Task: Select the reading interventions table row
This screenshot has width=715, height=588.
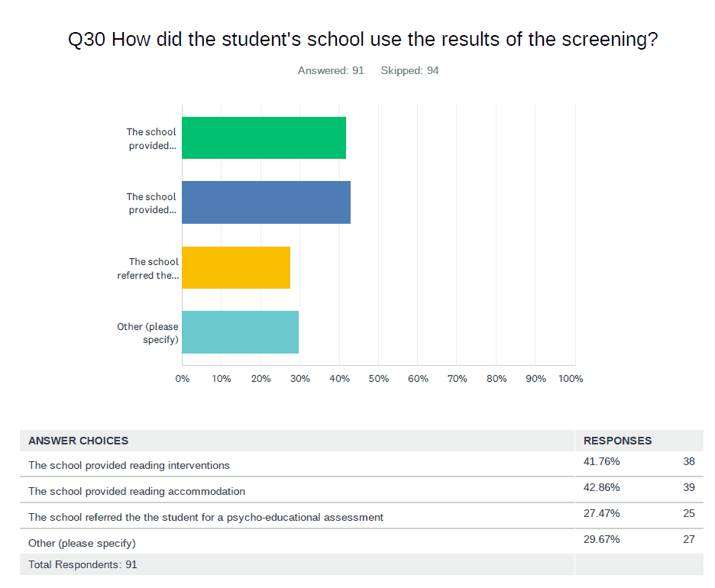Action: (129, 465)
